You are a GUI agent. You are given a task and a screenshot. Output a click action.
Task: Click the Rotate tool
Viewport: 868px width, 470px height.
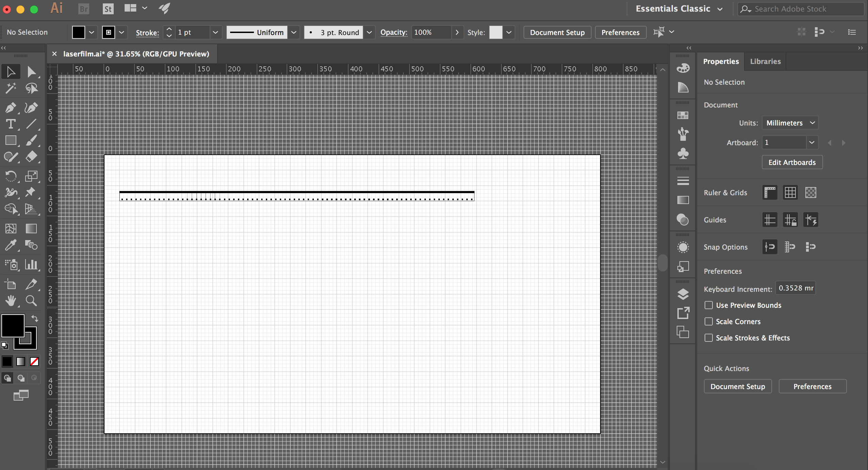(11, 175)
